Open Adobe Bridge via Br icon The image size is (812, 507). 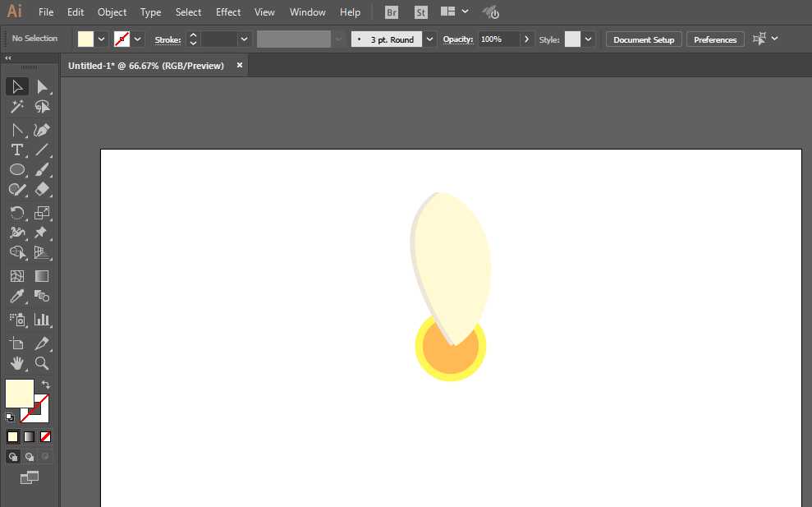tap(392, 12)
